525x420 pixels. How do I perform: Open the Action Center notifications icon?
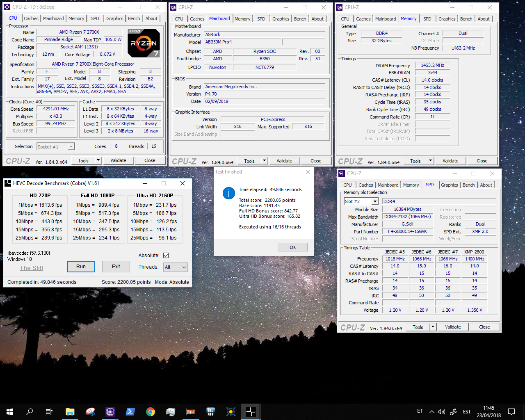coord(511,411)
